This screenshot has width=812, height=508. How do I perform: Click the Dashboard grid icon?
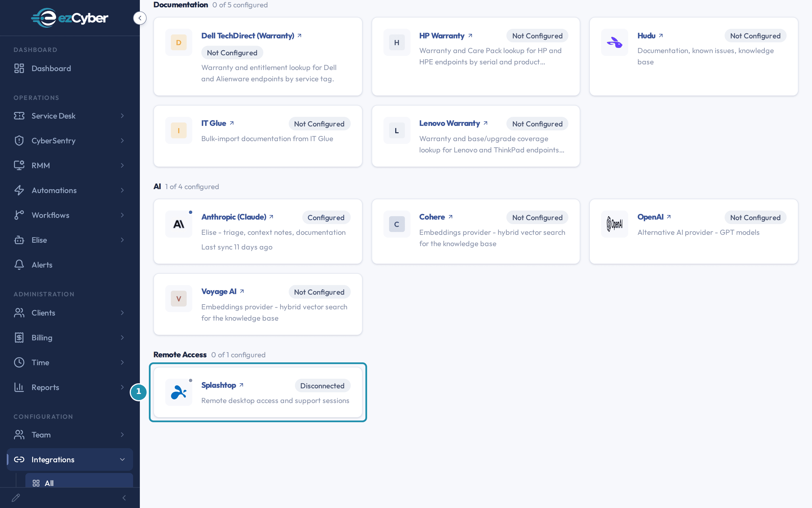(19, 68)
